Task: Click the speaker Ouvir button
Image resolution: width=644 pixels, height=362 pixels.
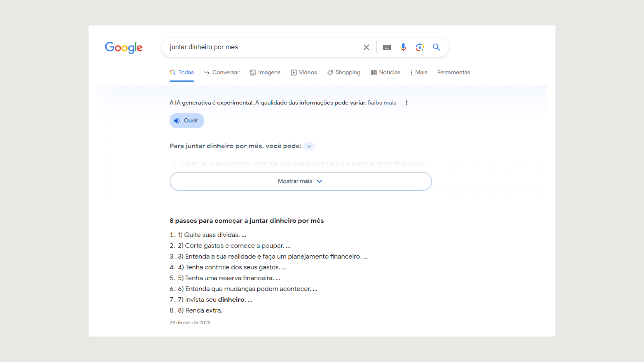Action: 186,121
